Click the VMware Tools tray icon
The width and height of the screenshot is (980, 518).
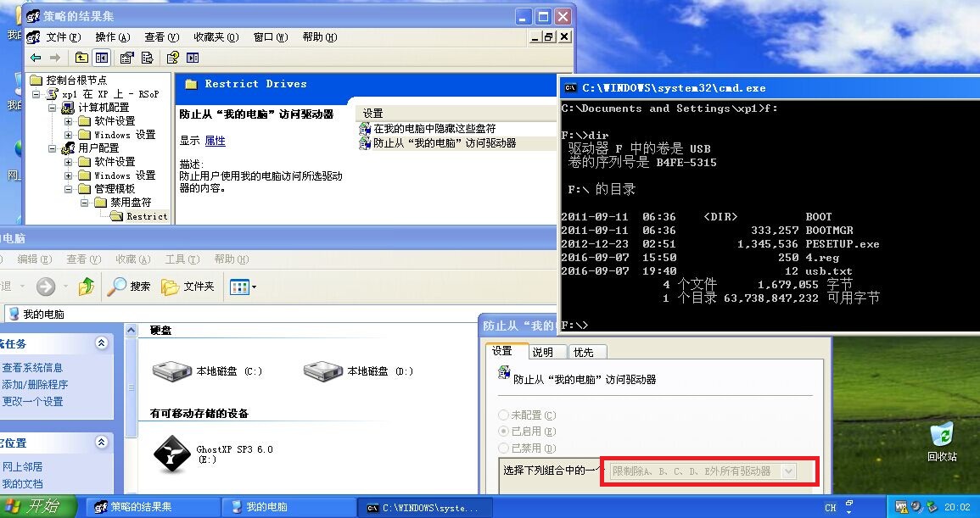tap(901, 507)
